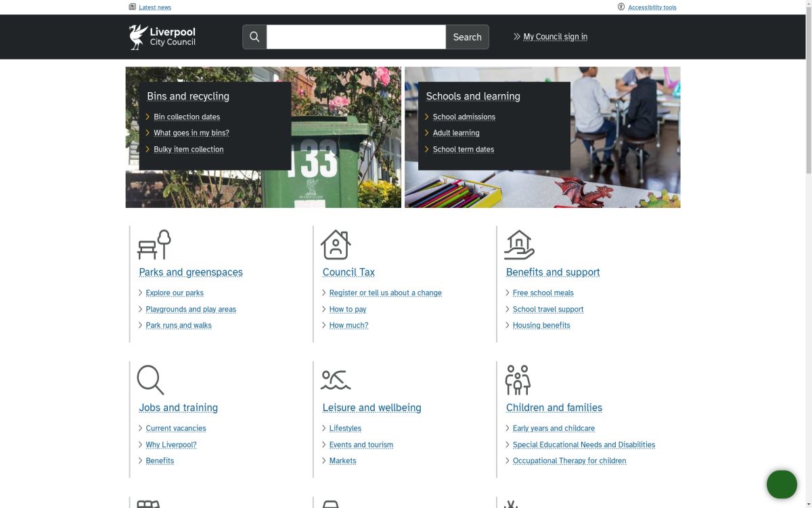Open the Latest news link
Viewport: 812px width, 508px height.
point(154,7)
